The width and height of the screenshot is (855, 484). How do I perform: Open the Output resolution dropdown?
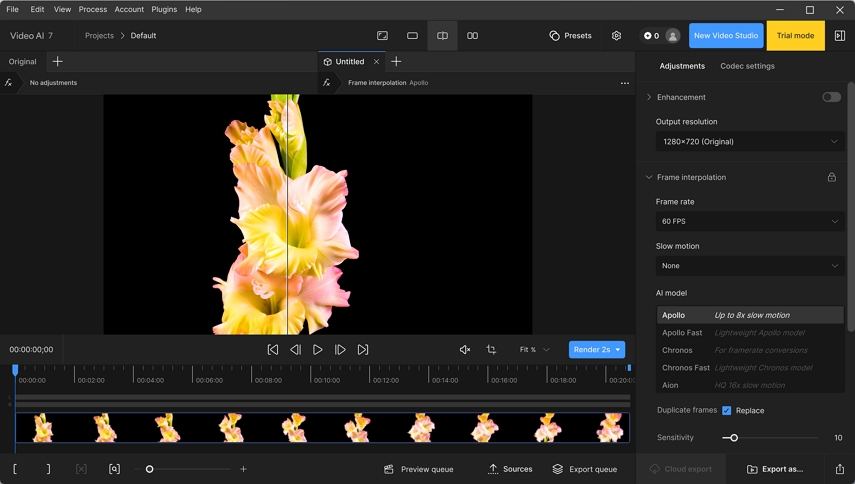point(750,142)
